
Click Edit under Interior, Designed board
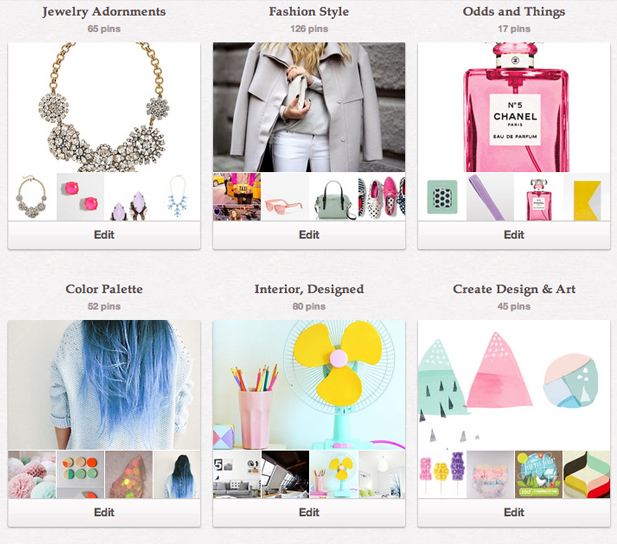point(309,513)
